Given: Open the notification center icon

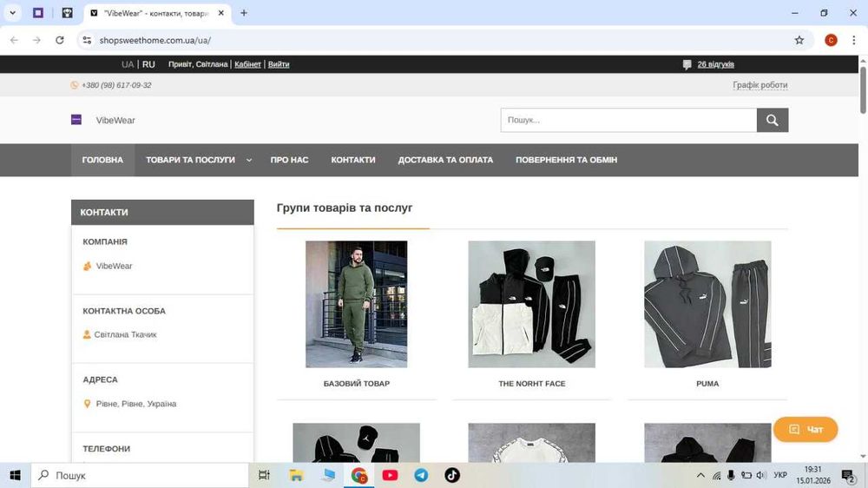Looking at the screenshot, I should [848, 475].
